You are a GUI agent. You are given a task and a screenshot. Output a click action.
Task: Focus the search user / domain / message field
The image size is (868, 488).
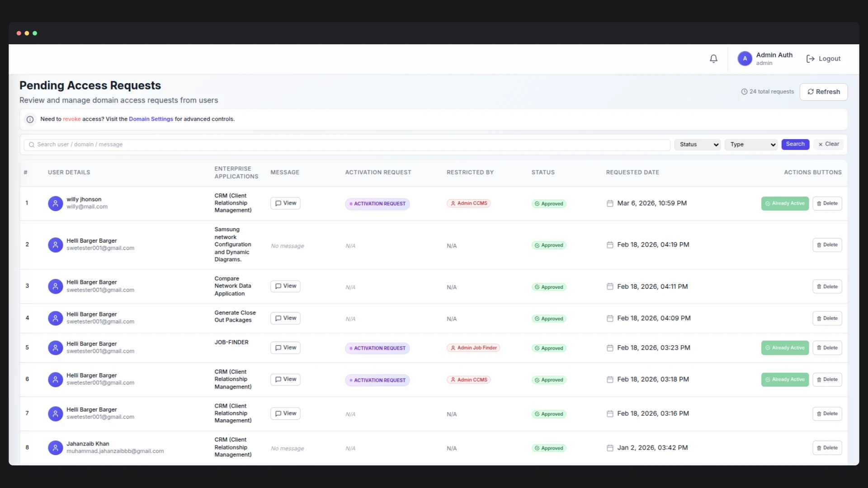click(x=347, y=145)
